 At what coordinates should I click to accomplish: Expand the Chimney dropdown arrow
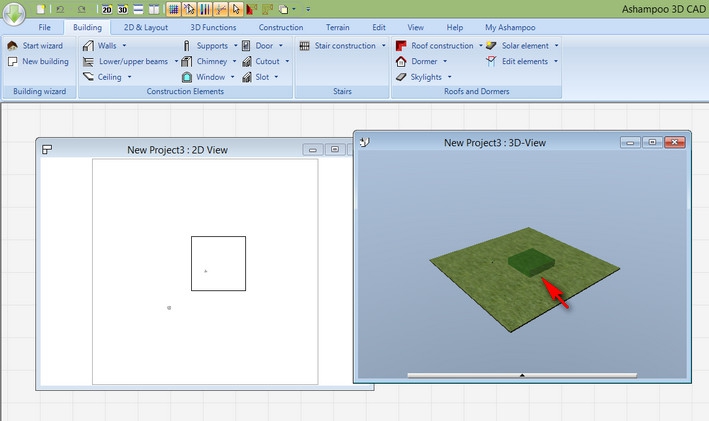pyautogui.click(x=234, y=61)
